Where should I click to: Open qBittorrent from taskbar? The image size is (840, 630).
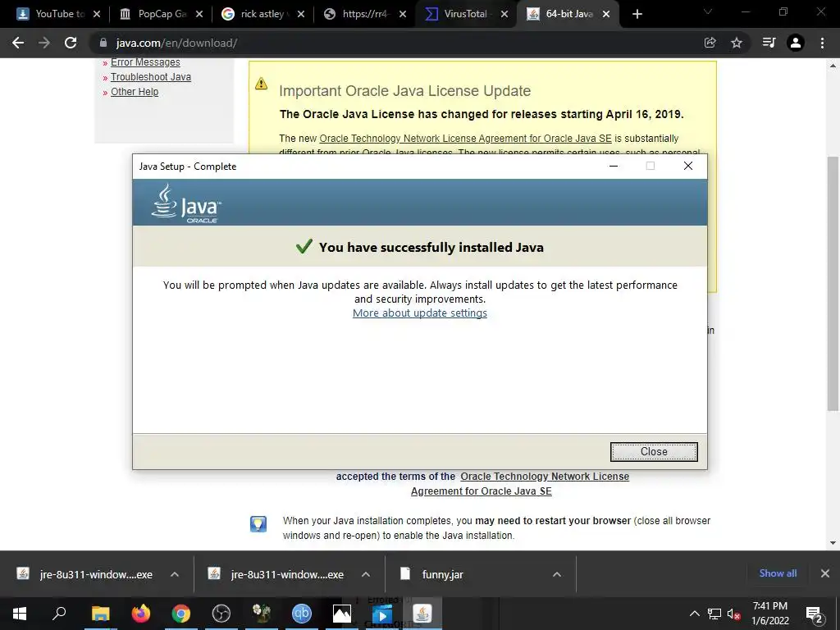(302, 614)
